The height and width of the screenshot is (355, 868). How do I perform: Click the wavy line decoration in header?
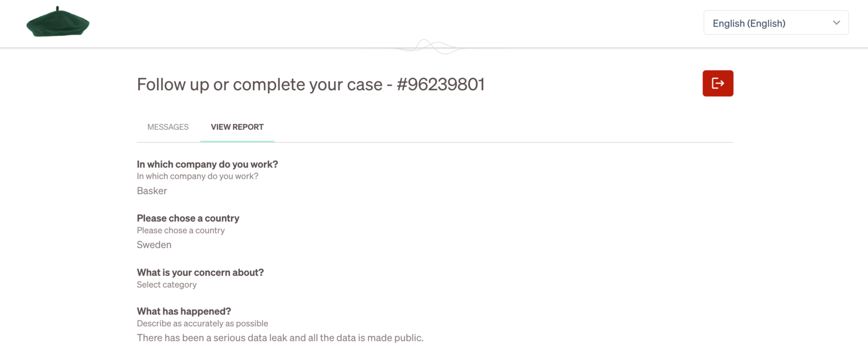[432, 47]
